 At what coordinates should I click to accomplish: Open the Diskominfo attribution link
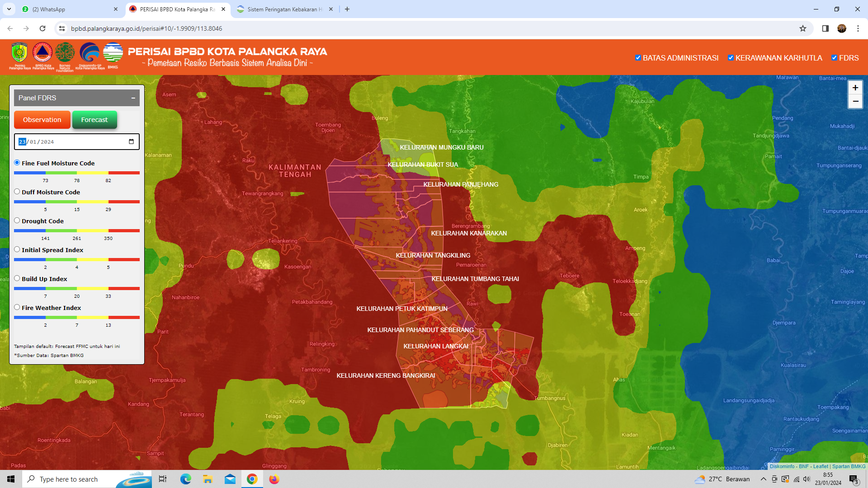coord(782,466)
